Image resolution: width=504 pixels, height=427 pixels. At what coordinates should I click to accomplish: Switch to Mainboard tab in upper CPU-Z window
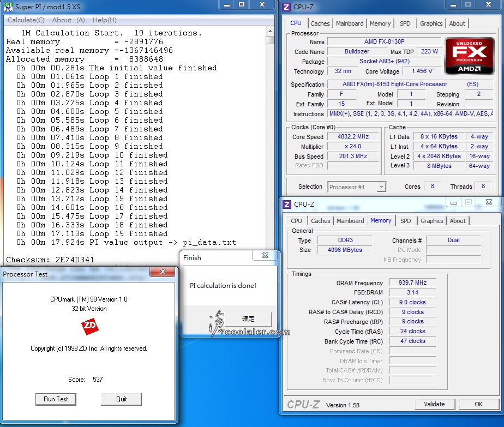[350, 23]
